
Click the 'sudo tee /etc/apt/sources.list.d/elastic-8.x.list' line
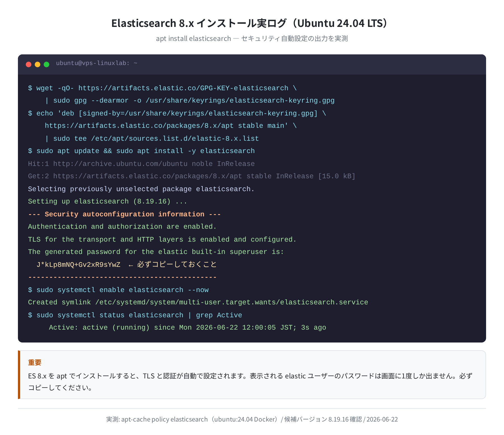(152, 138)
